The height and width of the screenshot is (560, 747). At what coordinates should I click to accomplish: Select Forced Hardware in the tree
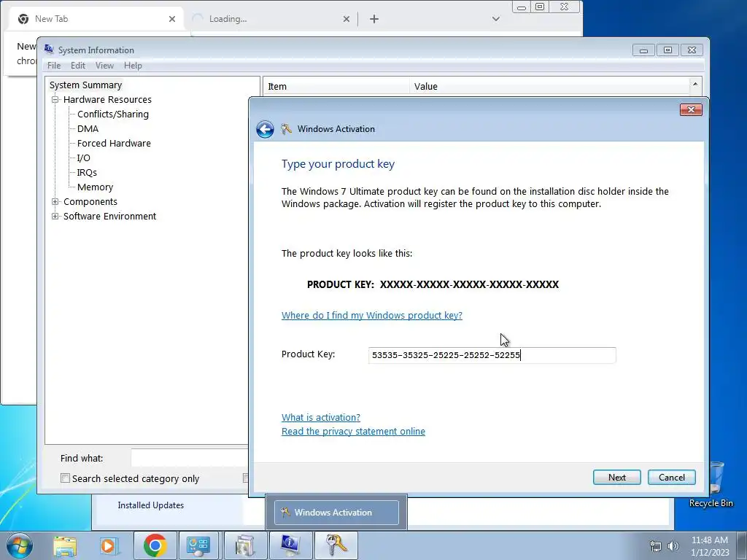point(114,144)
